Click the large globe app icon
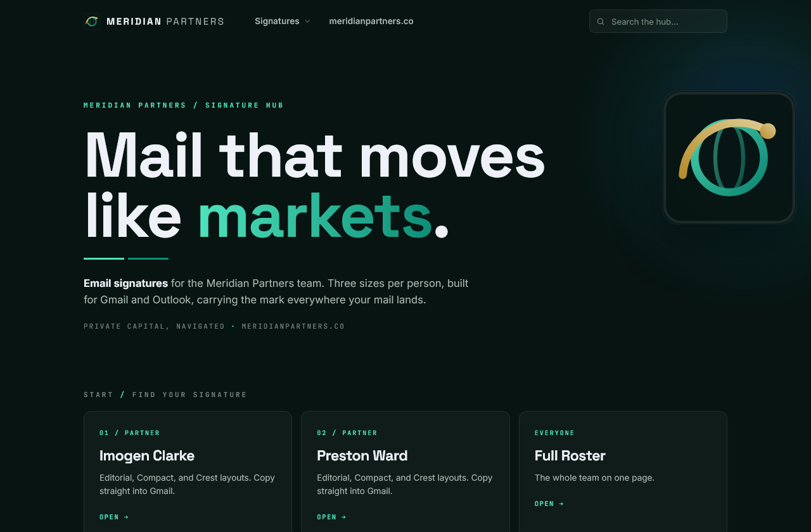The image size is (811, 532). 729,158
